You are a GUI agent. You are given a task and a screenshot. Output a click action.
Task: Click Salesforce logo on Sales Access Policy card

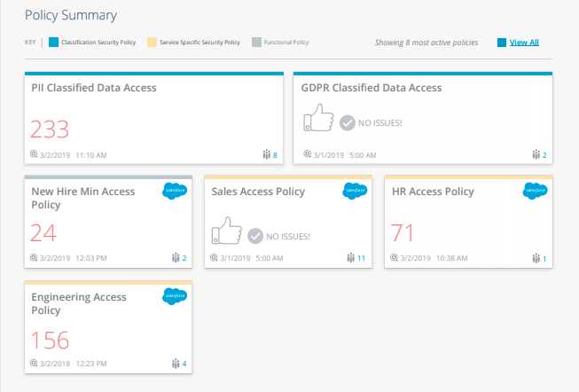coord(355,191)
